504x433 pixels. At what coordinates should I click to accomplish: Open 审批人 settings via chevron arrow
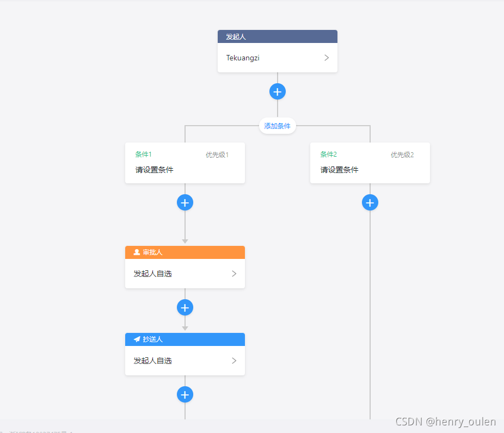[x=234, y=274]
